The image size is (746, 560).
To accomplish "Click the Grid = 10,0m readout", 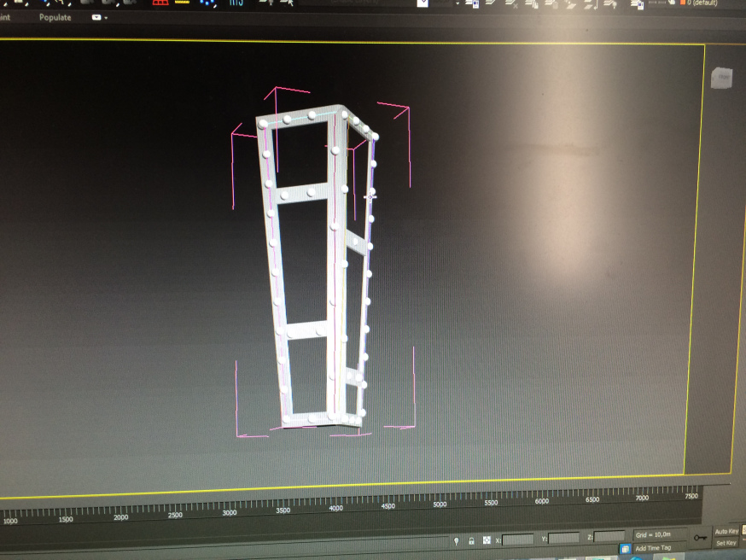I will [653, 534].
